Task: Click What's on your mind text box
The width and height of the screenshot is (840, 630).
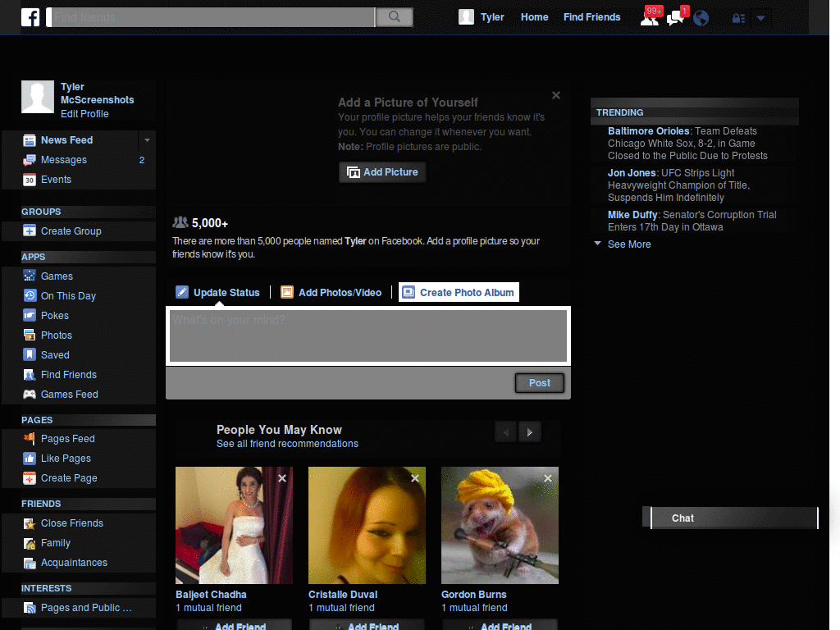Action: pyautogui.click(x=368, y=336)
